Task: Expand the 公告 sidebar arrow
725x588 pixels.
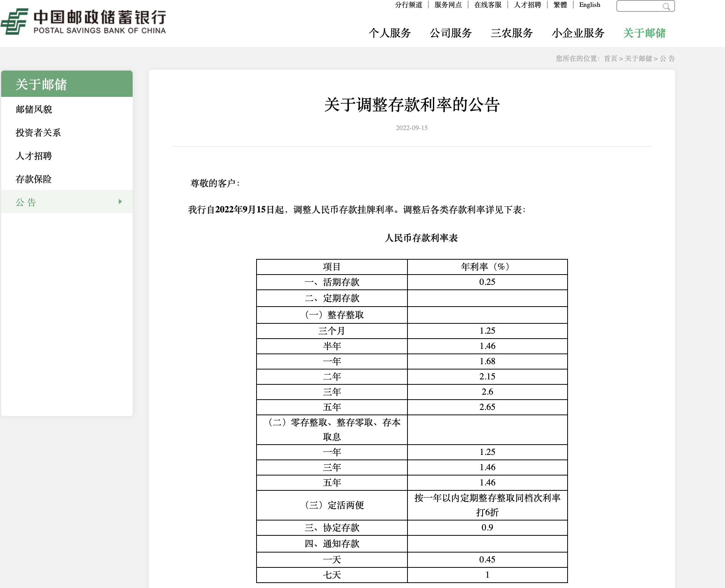Action: coord(120,202)
